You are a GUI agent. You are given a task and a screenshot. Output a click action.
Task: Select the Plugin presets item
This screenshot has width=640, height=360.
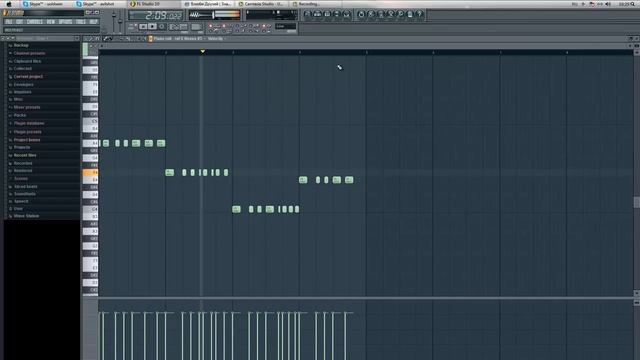click(28, 132)
